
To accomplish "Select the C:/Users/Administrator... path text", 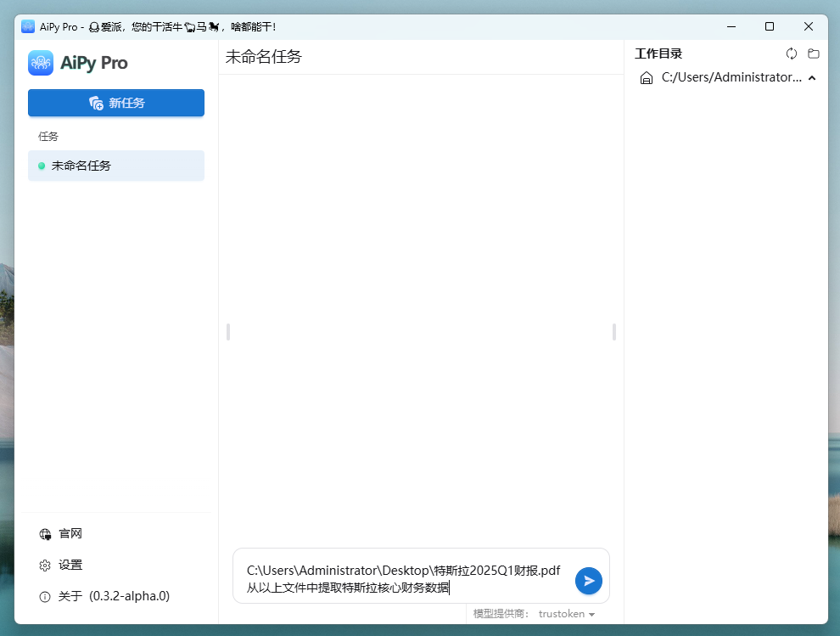I will (731, 77).
